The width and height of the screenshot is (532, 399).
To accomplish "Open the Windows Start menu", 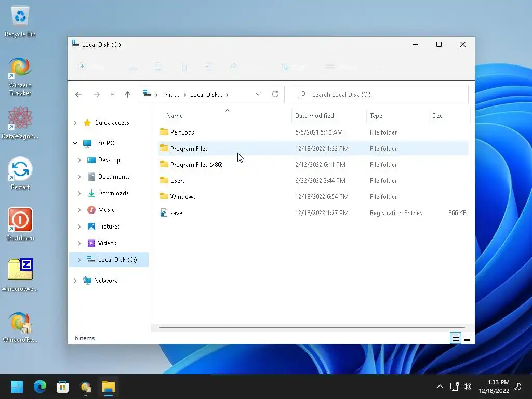I will [x=17, y=387].
